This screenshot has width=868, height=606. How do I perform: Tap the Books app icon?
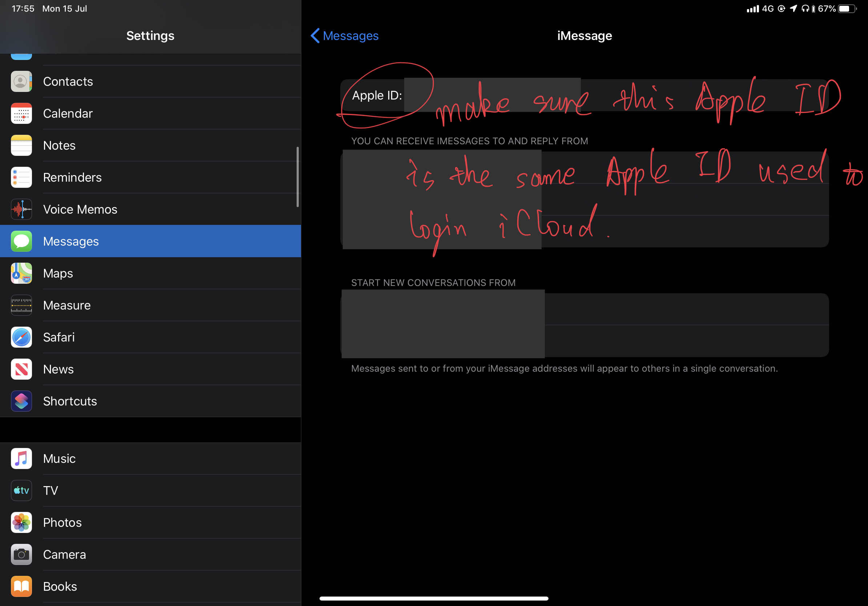click(x=21, y=586)
